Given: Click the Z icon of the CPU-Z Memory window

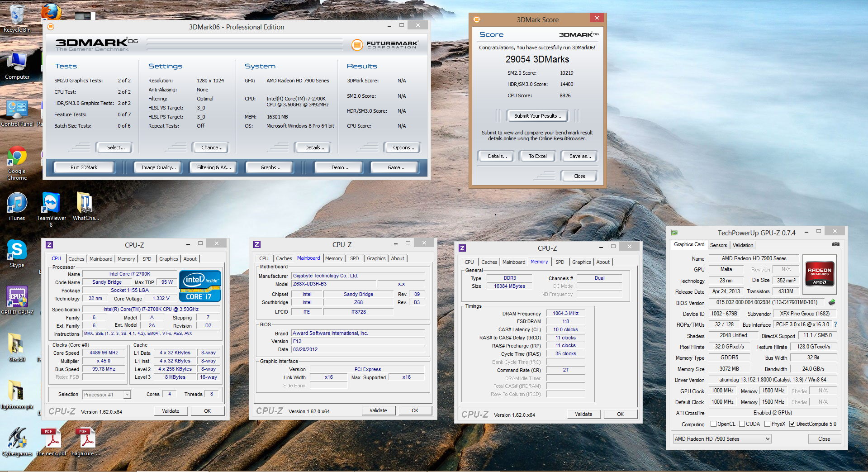Looking at the screenshot, I should point(462,248).
